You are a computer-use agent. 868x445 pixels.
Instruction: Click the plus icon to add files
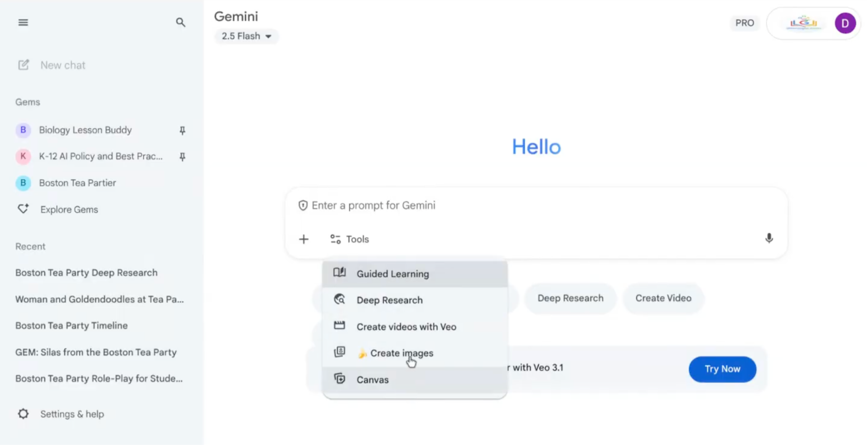[304, 239]
